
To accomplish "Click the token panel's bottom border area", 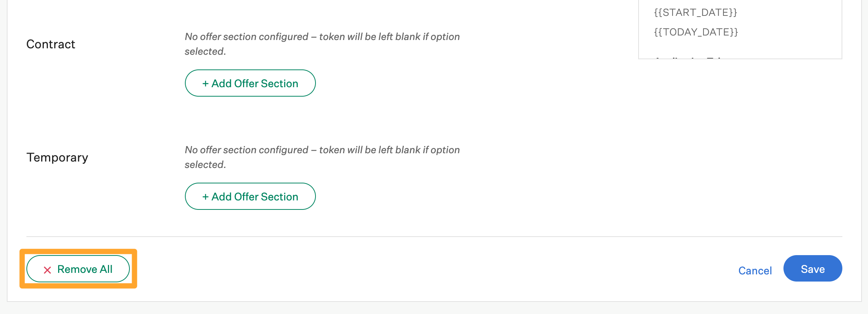I will 740,59.
